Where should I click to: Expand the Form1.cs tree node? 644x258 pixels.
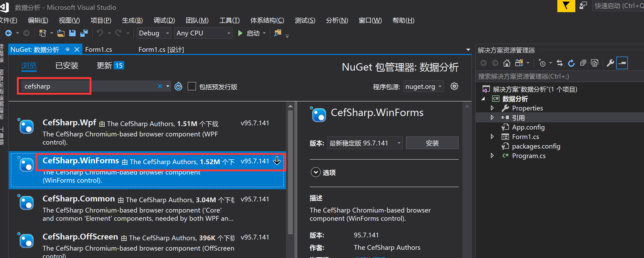492,136
